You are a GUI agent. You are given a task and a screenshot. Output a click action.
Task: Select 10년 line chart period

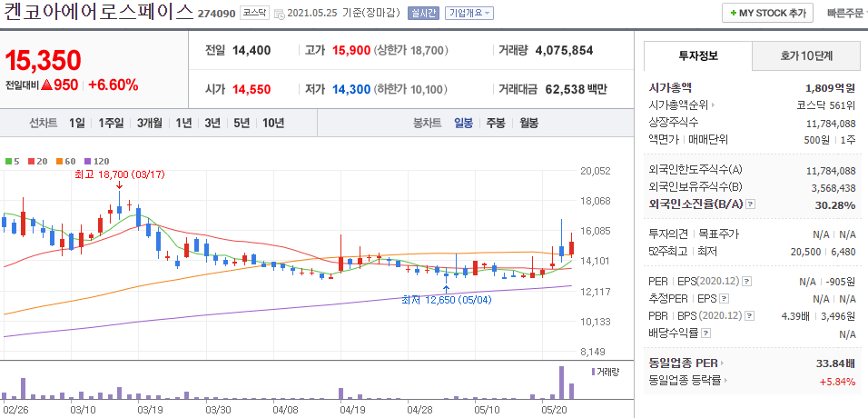tap(273, 123)
